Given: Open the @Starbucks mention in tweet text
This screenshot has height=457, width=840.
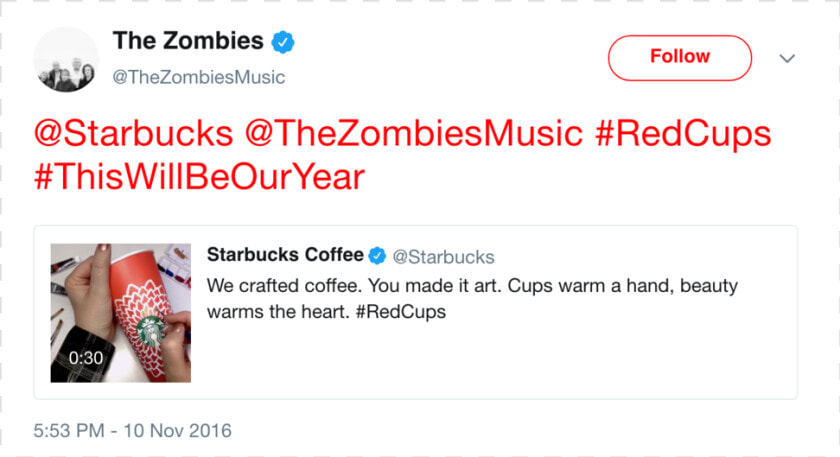Looking at the screenshot, I should [x=134, y=133].
